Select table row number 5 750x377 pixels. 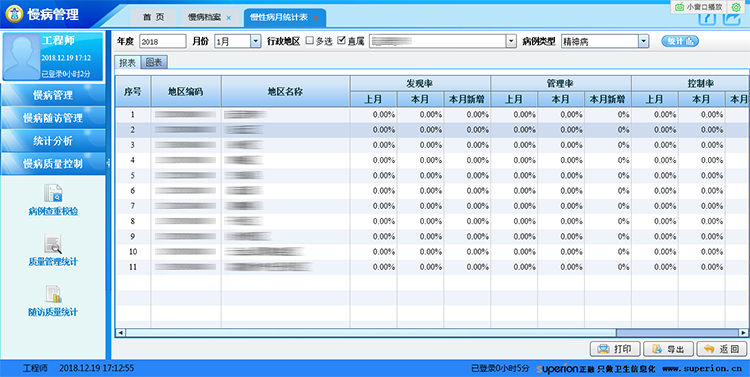pos(432,176)
